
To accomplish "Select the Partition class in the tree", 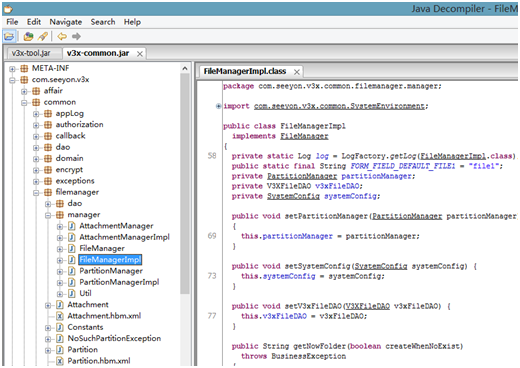I will (83, 350).
